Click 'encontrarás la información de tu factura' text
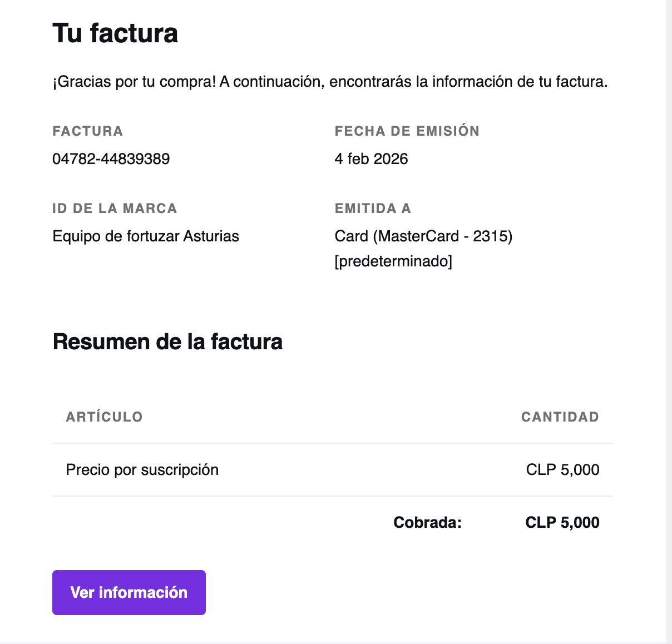672x644 pixels. point(468,82)
